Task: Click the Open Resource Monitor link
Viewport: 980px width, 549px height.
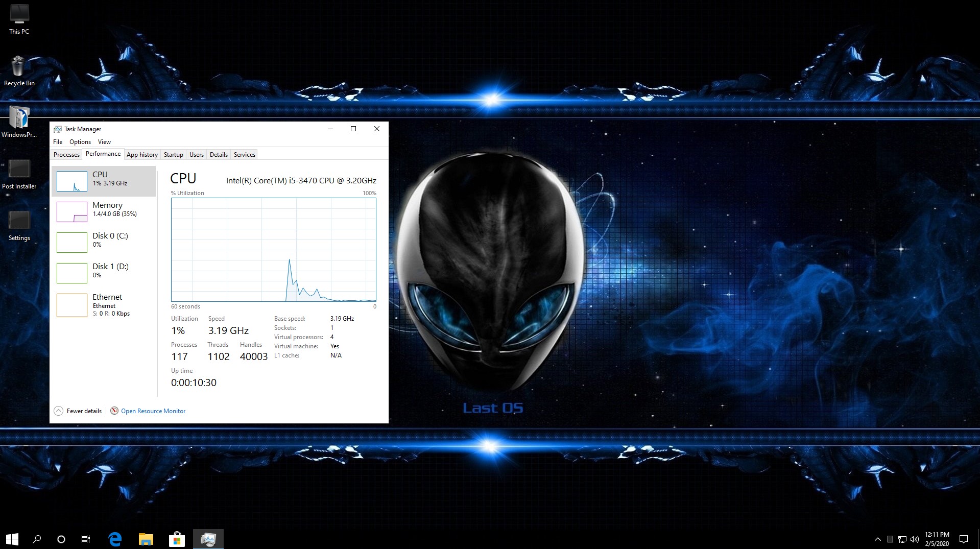Action: [153, 411]
